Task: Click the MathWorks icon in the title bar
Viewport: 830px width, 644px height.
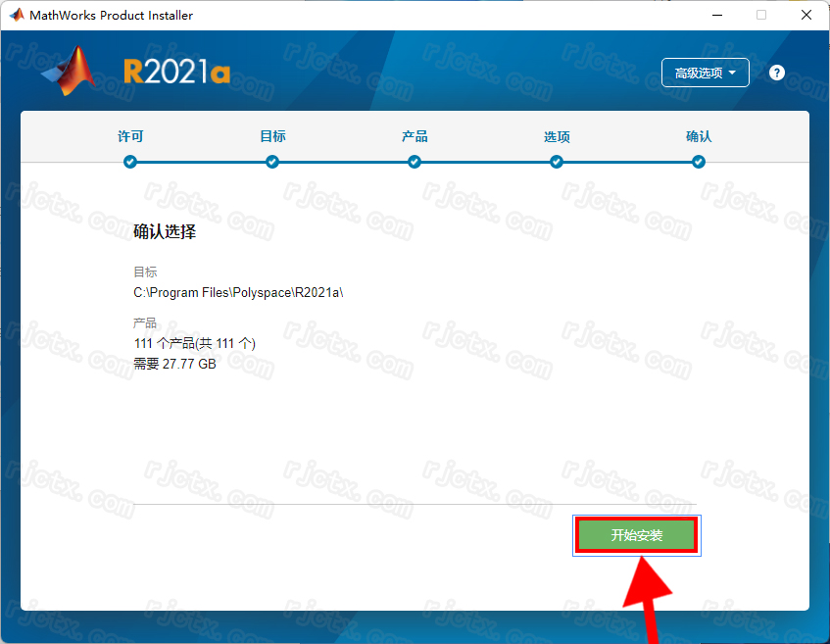Action: pos(17,15)
